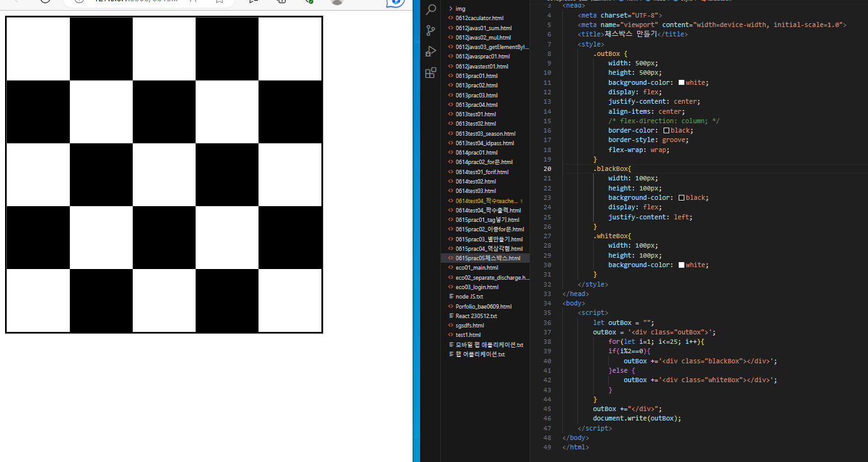Open Porfolio_bae0609.html
This screenshot has width=868, height=462.
tap(483, 306)
